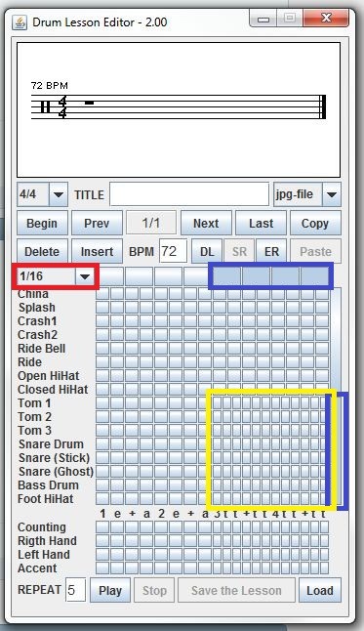Click the Java icon in title bar

pos(20,22)
